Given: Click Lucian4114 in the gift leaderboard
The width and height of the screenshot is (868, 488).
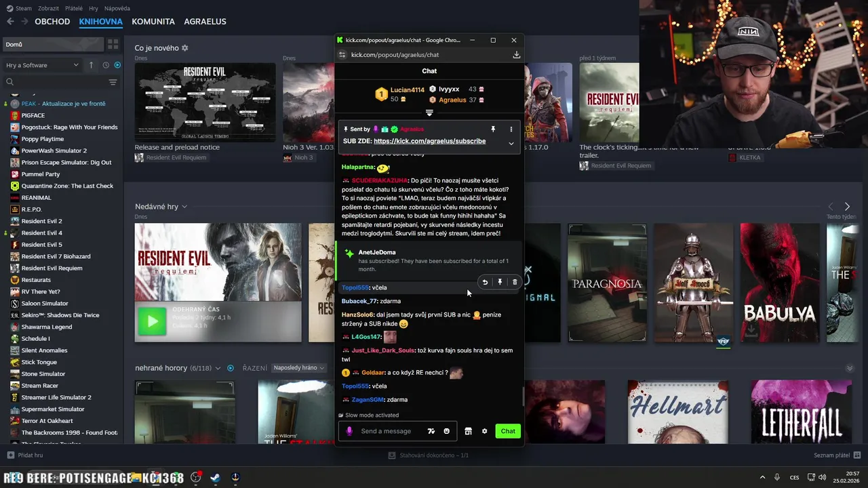Looking at the screenshot, I should 407,89.
